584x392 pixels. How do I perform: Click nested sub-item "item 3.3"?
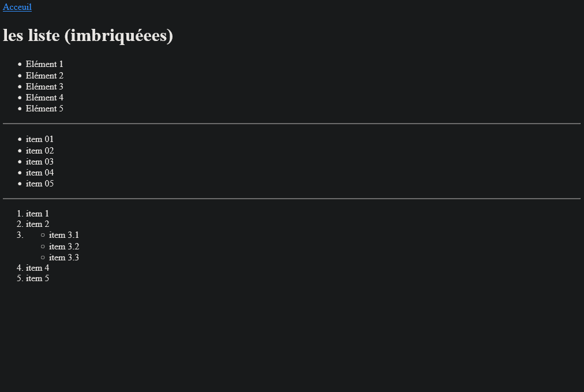click(x=64, y=257)
